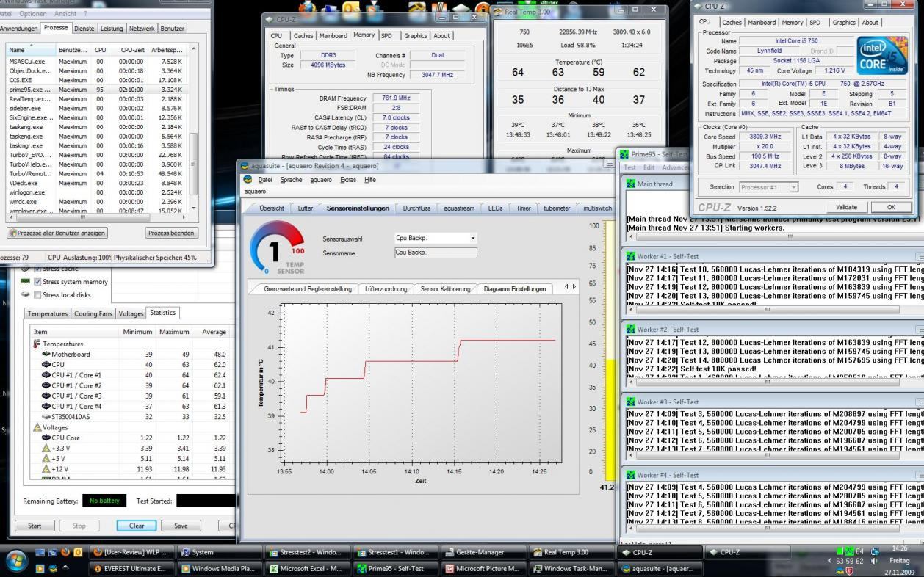The image size is (924, 577).
Task: Select ST3500410AS temperature row
Action: point(131,417)
